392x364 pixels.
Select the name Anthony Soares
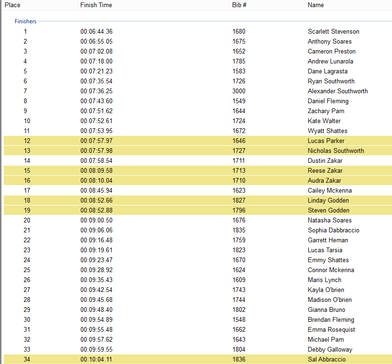[x=330, y=42]
